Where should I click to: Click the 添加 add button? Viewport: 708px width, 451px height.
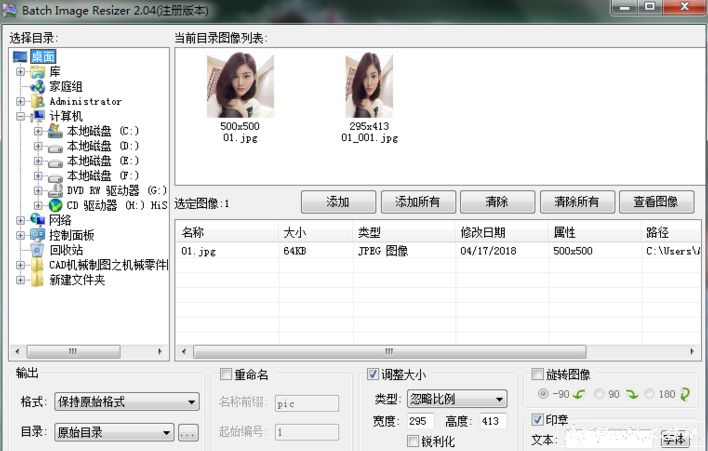point(338,202)
